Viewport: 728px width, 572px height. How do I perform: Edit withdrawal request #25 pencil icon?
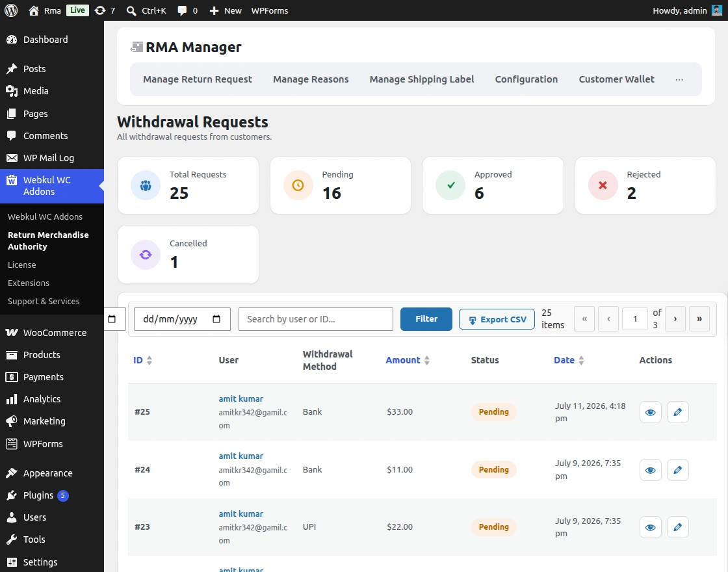[x=677, y=412]
